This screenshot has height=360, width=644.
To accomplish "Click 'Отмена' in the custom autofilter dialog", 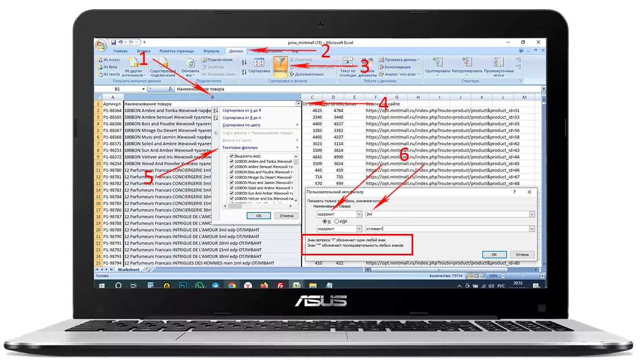I will 522,254.
